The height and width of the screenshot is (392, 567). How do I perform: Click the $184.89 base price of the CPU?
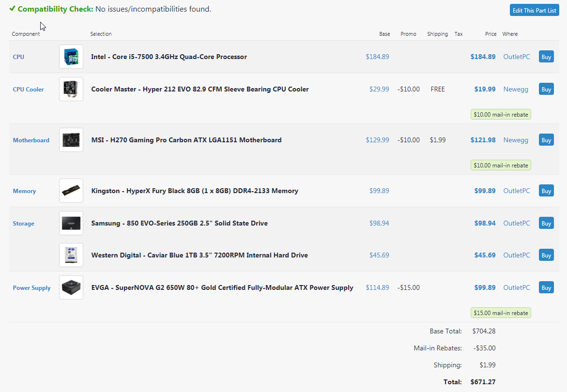click(x=378, y=57)
